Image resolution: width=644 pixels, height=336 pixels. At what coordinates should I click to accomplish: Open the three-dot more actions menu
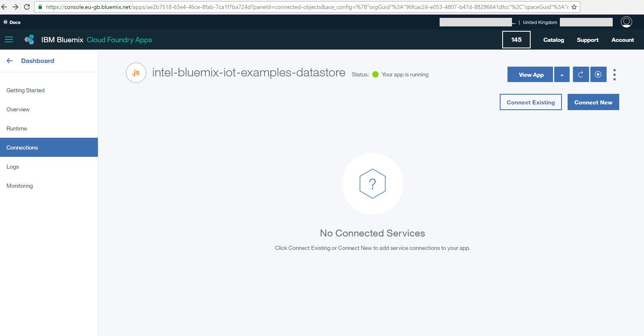pyautogui.click(x=614, y=74)
